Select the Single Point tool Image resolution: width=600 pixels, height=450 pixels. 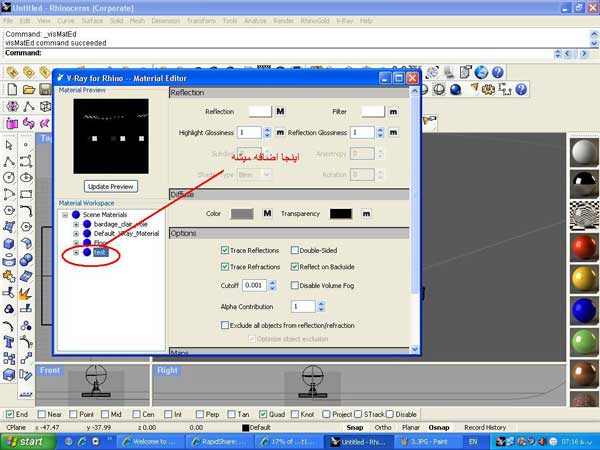pyautogui.click(x=26, y=145)
